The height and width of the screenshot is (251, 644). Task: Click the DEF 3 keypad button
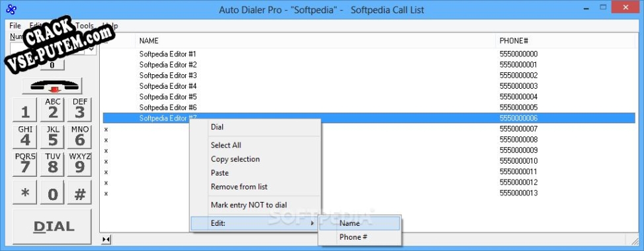pos(80,109)
